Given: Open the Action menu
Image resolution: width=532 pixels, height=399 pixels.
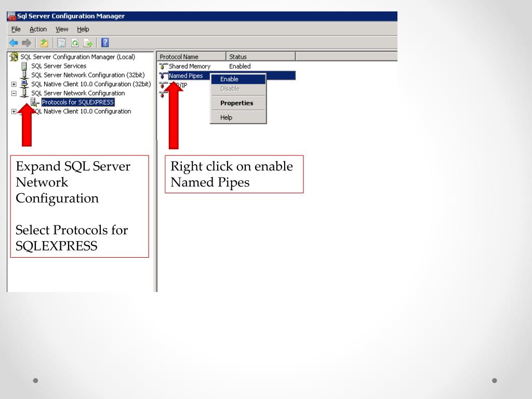Looking at the screenshot, I should click(38, 29).
